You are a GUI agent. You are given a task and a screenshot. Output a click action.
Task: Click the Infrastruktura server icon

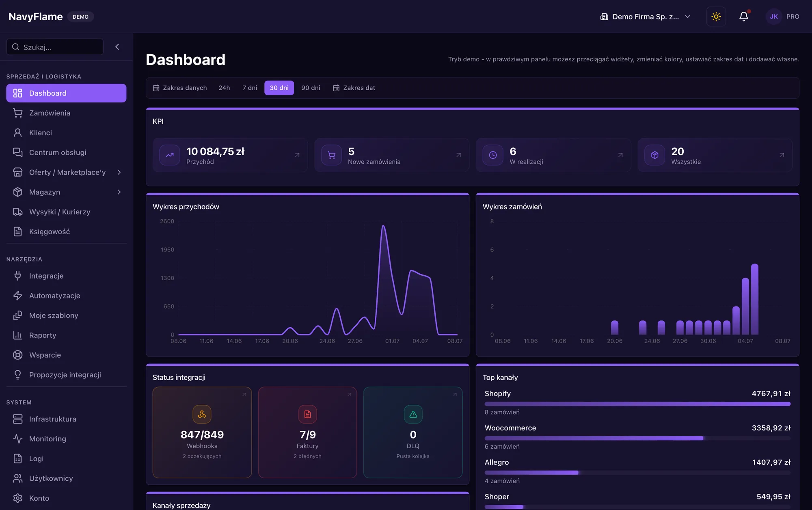pyautogui.click(x=17, y=419)
